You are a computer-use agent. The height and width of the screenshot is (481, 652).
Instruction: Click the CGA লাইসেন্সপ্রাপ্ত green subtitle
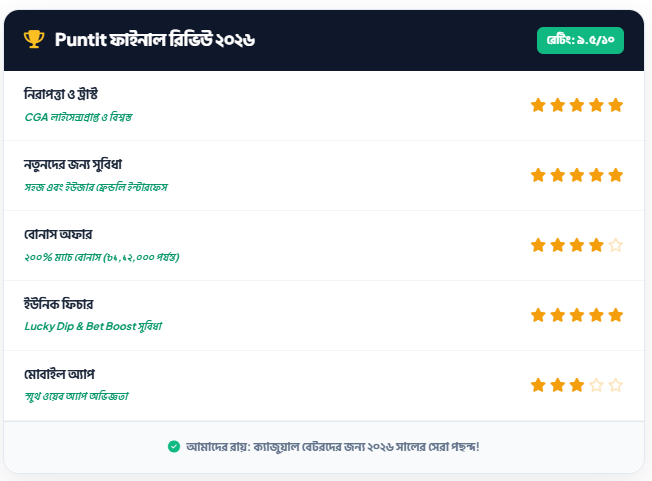(x=78, y=116)
